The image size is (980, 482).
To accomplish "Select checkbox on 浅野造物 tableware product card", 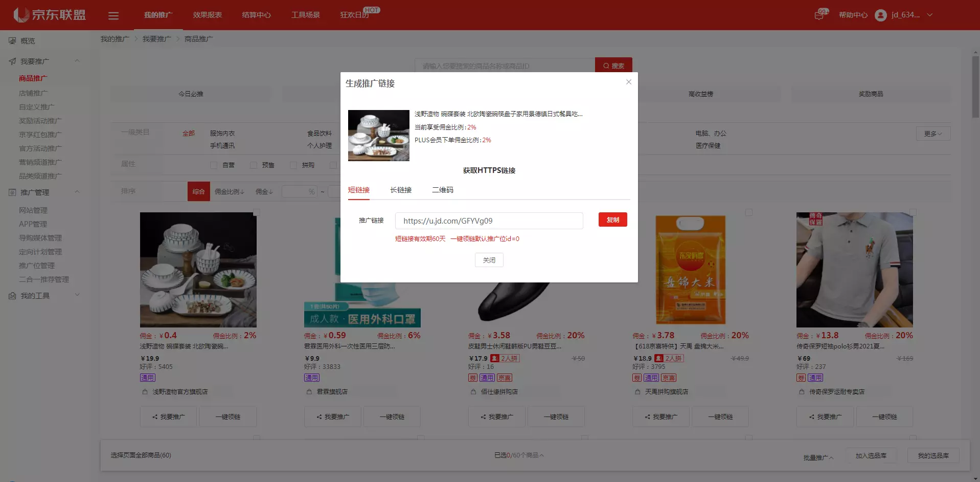I will pyautogui.click(x=257, y=212).
